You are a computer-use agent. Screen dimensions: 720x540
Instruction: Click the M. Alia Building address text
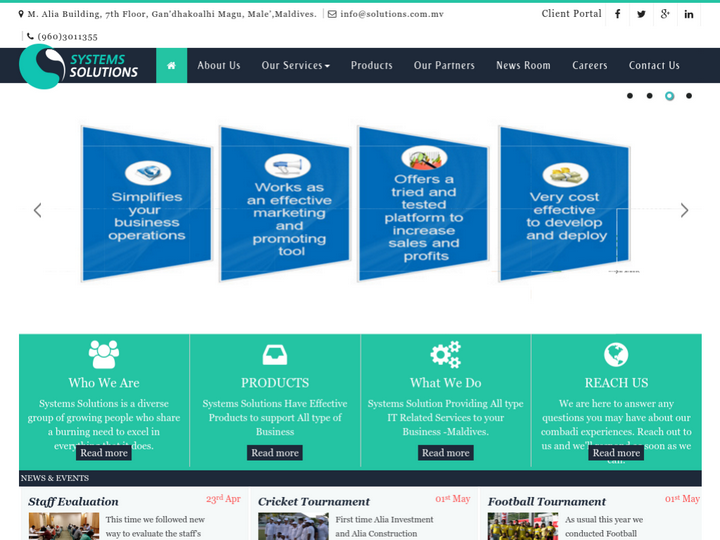(172, 14)
